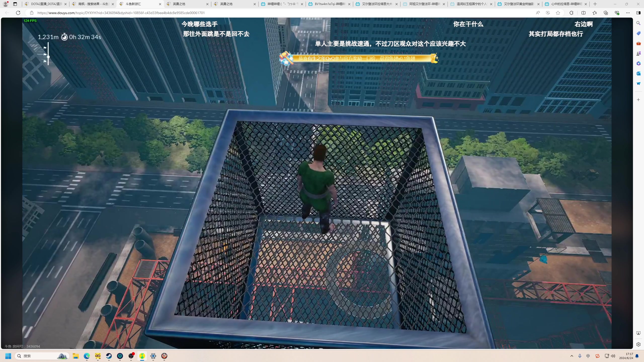Show hidden system tray icons chevron

572,356
